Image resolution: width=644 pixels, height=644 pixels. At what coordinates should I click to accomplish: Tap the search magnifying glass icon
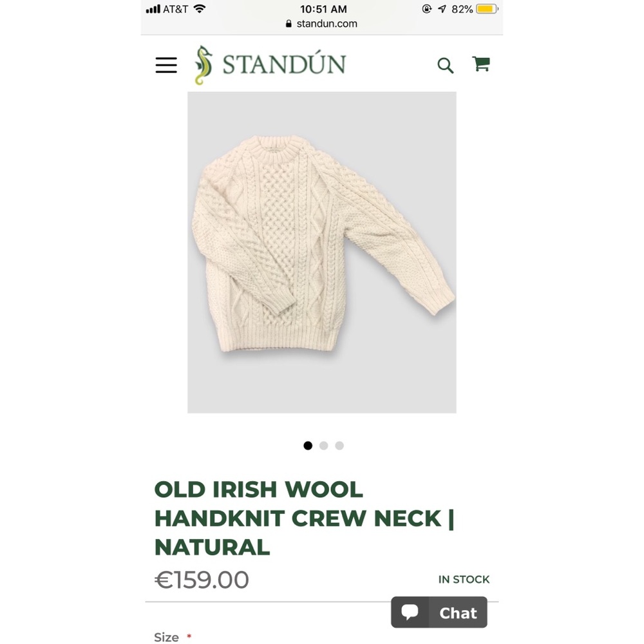[x=446, y=65]
